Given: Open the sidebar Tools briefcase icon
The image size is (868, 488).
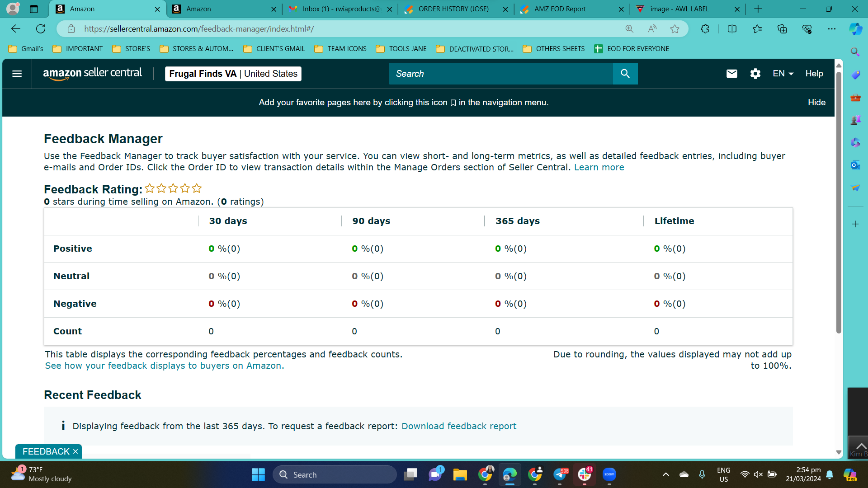Looking at the screenshot, I should click(855, 97).
